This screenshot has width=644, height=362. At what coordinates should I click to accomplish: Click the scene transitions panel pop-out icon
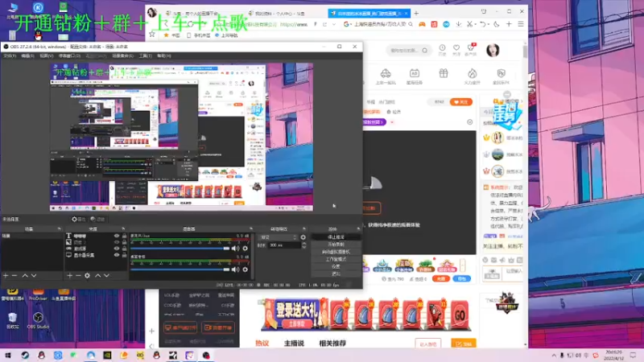tap(304, 228)
